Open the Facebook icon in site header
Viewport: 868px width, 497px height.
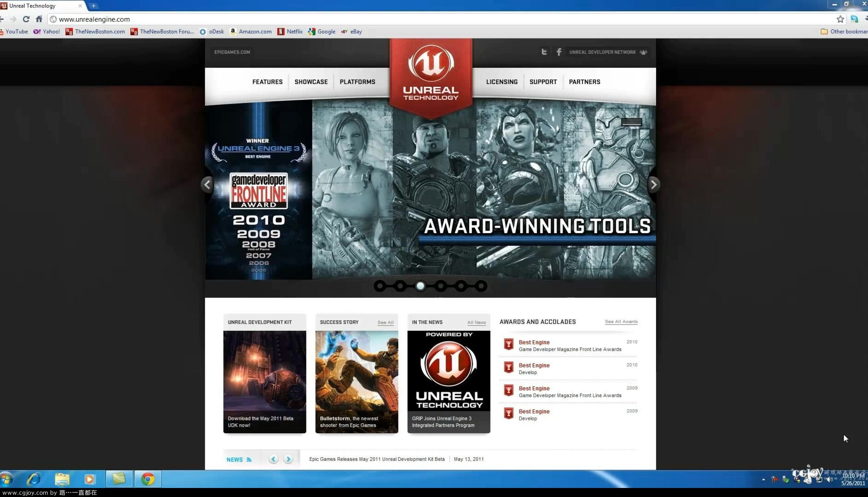point(559,52)
